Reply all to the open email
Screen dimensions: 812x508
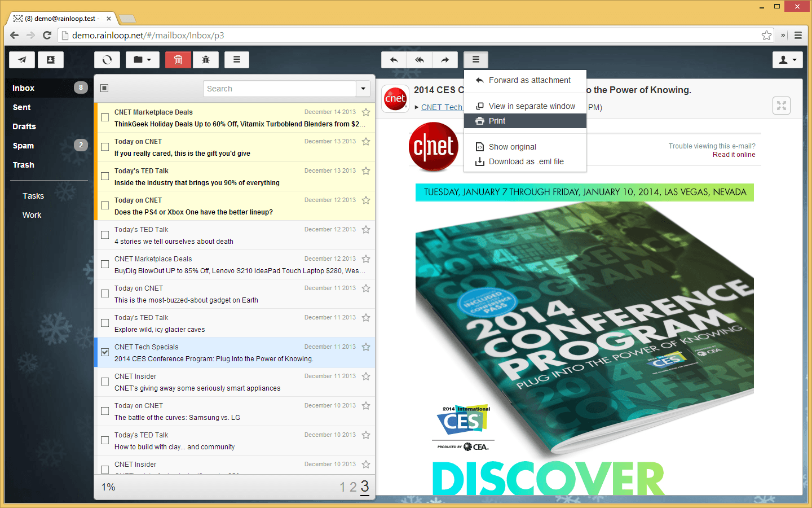[419, 59]
